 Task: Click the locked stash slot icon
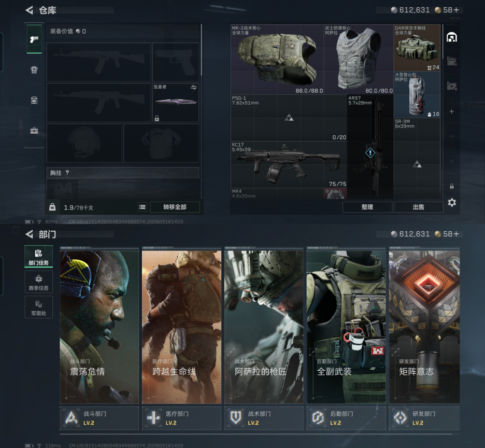[452, 186]
